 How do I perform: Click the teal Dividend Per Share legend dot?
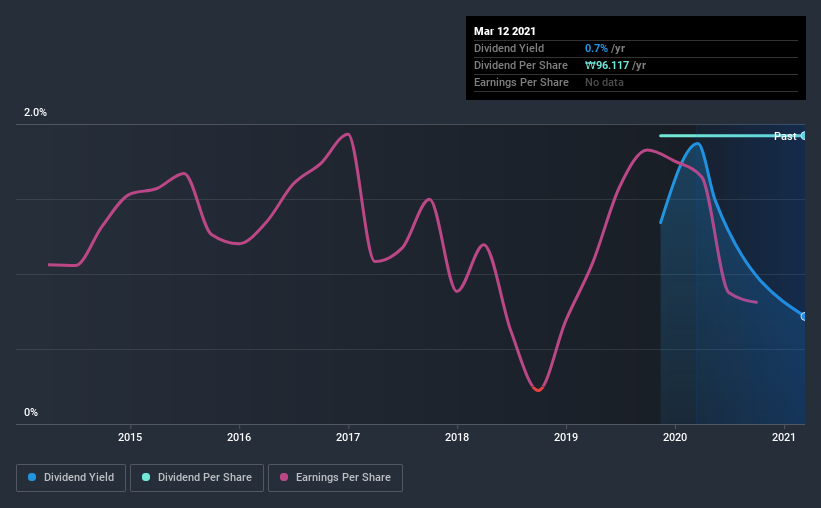(146, 477)
